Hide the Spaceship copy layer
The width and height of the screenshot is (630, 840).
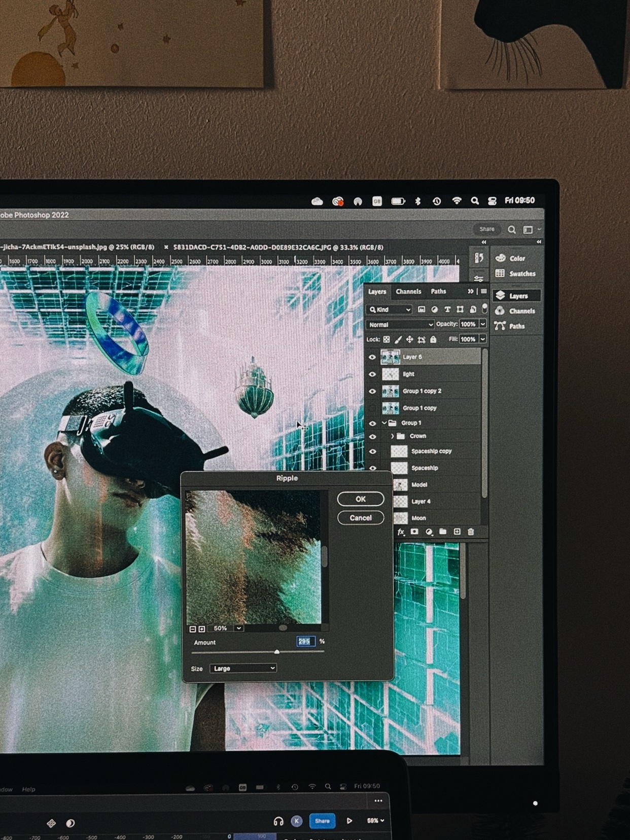coord(372,451)
